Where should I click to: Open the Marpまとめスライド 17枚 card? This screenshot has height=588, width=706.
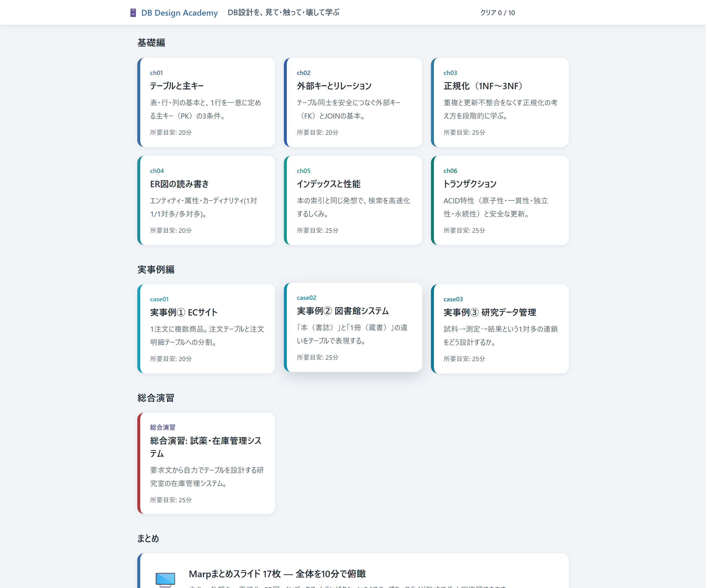(353, 571)
